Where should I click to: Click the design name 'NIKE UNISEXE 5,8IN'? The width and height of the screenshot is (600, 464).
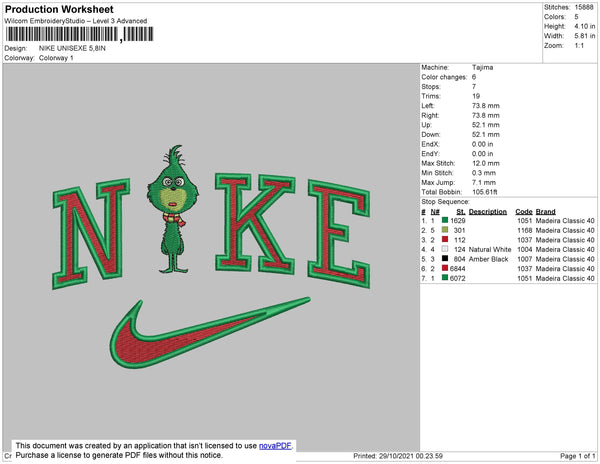click(72, 48)
